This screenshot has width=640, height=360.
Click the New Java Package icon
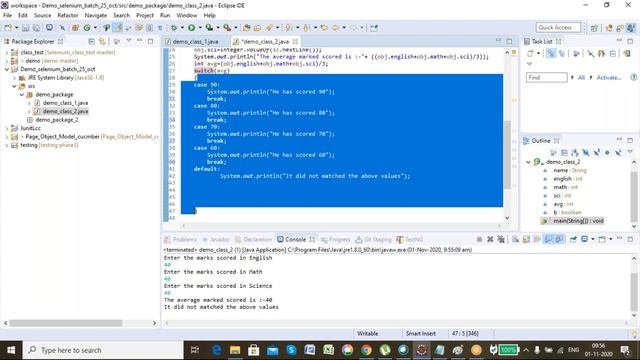tap(75, 28)
